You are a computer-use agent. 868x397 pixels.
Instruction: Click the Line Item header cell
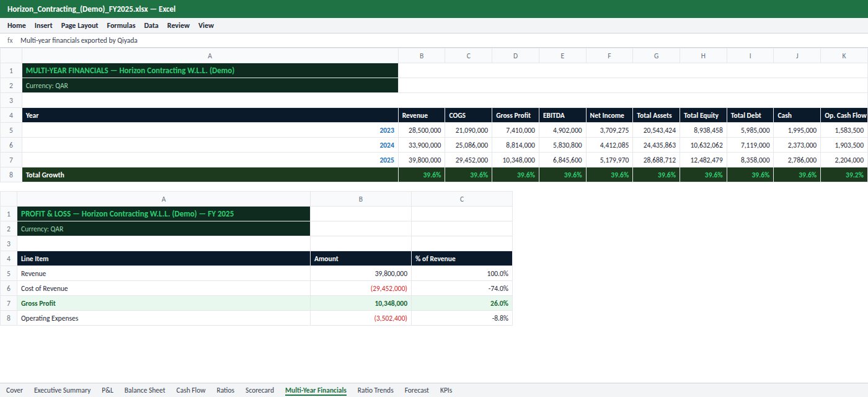(x=164, y=259)
